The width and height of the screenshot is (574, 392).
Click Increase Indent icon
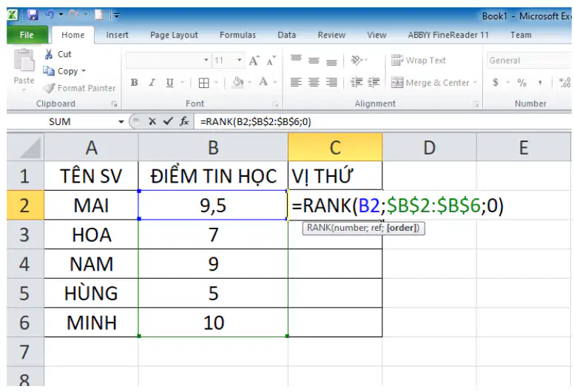pos(374,83)
